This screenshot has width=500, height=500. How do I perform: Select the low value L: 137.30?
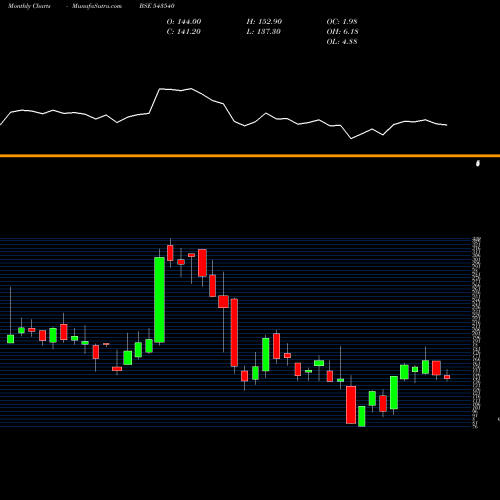[x=263, y=31]
